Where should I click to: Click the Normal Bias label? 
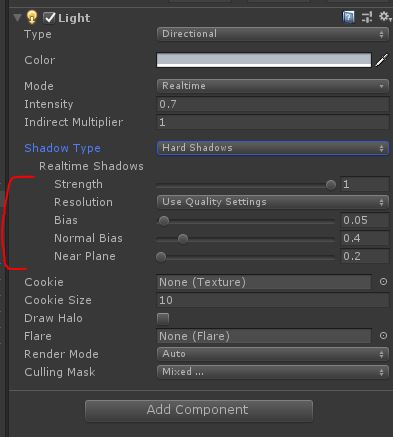[x=88, y=238]
